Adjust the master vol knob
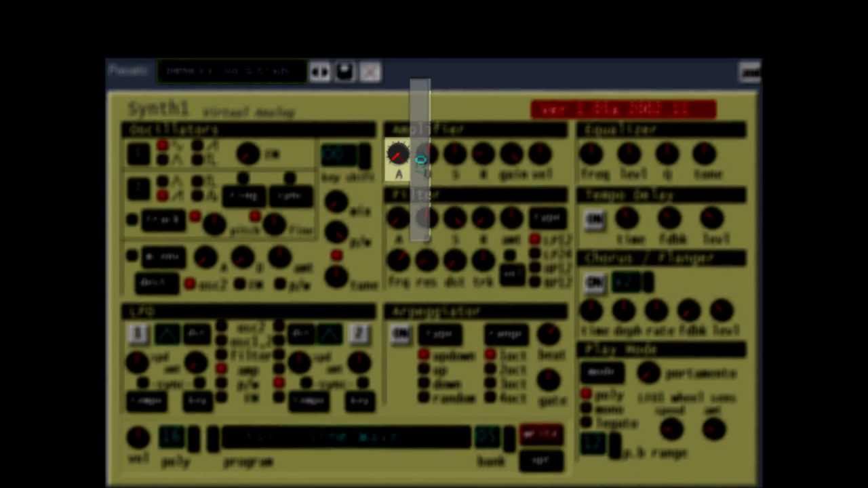868x488 pixels. pos(138,437)
